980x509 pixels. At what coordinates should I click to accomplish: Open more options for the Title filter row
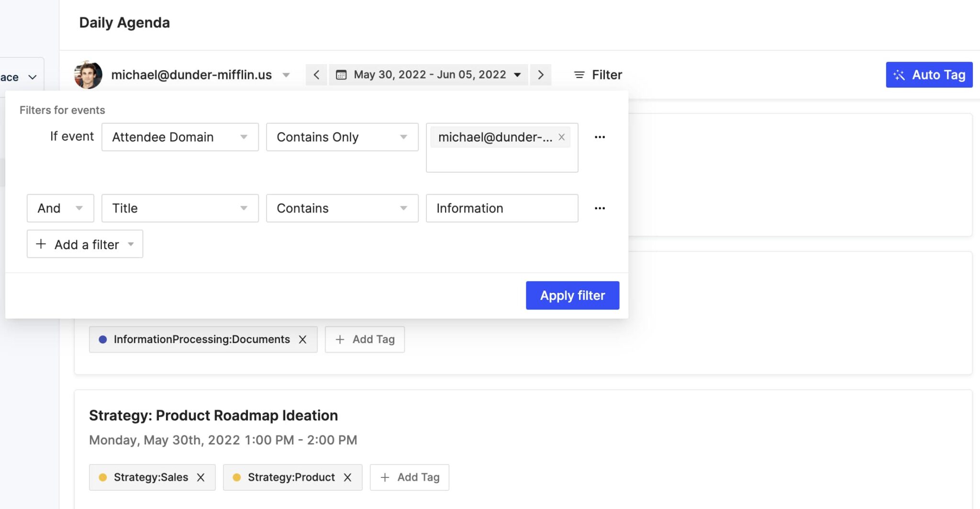(600, 208)
